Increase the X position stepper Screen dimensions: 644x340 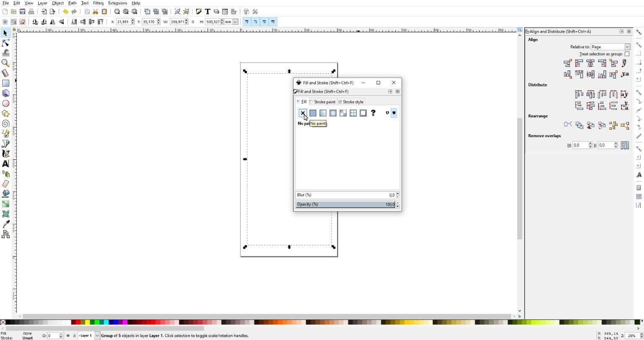pos(133,20)
